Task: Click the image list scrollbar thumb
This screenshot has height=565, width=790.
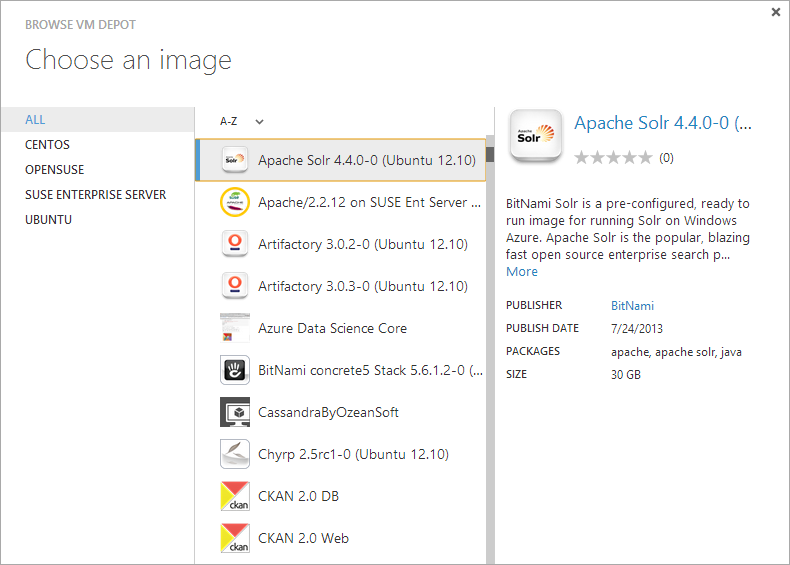Action: pyautogui.click(x=490, y=154)
